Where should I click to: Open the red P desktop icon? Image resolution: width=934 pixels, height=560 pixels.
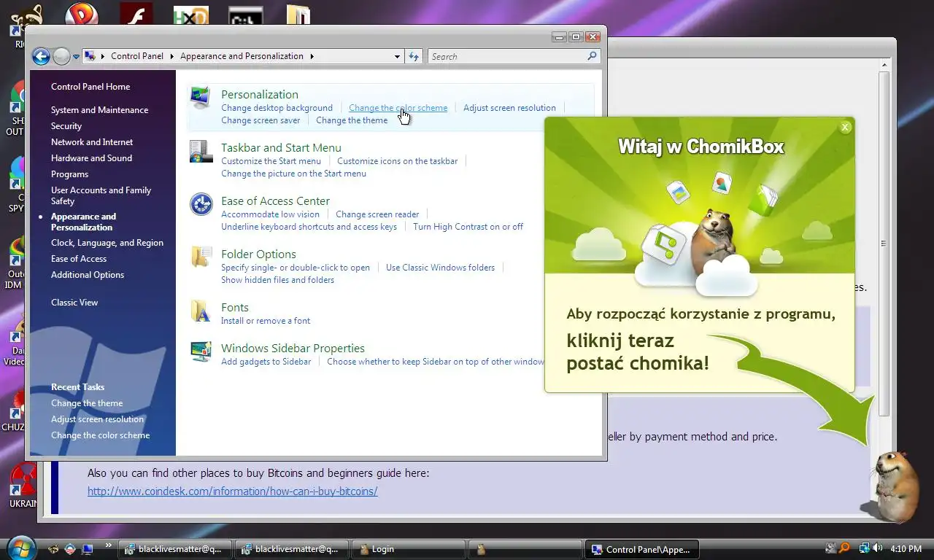[81, 15]
